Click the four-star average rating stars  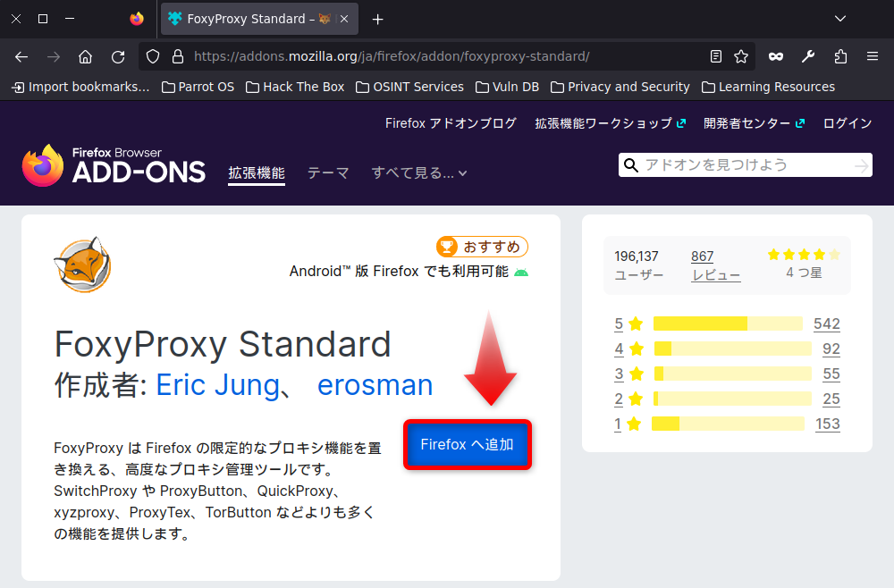[804, 255]
